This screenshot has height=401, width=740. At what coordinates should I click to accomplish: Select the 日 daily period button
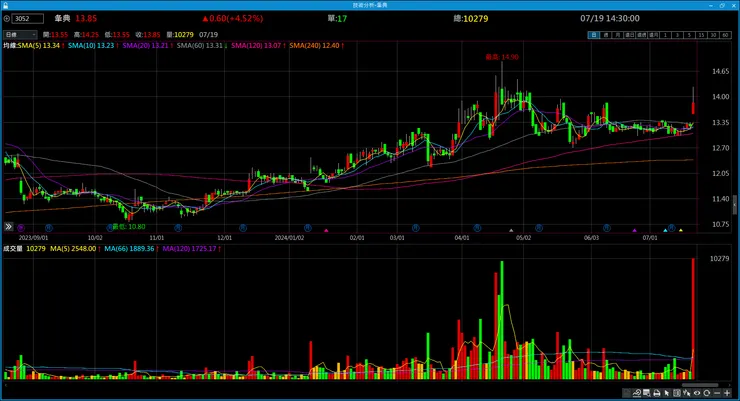point(594,35)
